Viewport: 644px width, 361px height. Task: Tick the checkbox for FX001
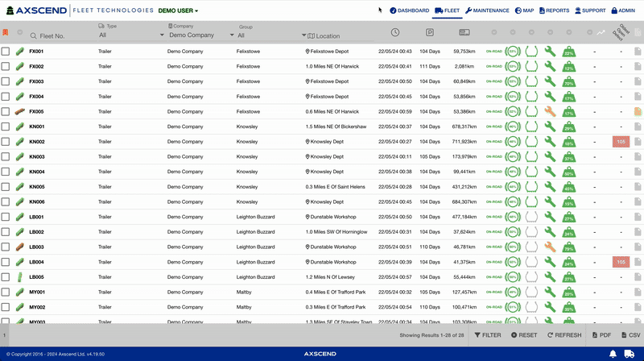pyautogui.click(x=6, y=51)
